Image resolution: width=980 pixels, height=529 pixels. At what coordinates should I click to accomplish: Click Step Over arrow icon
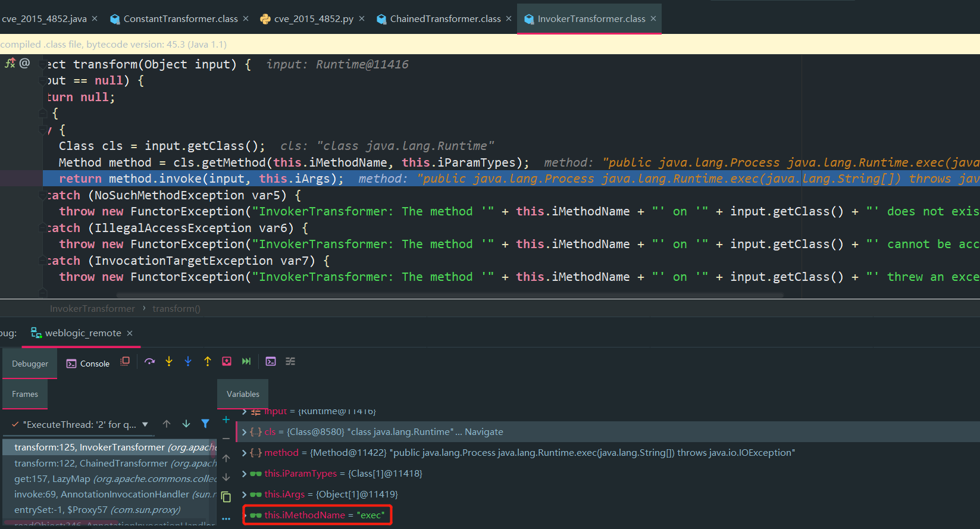click(149, 362)
